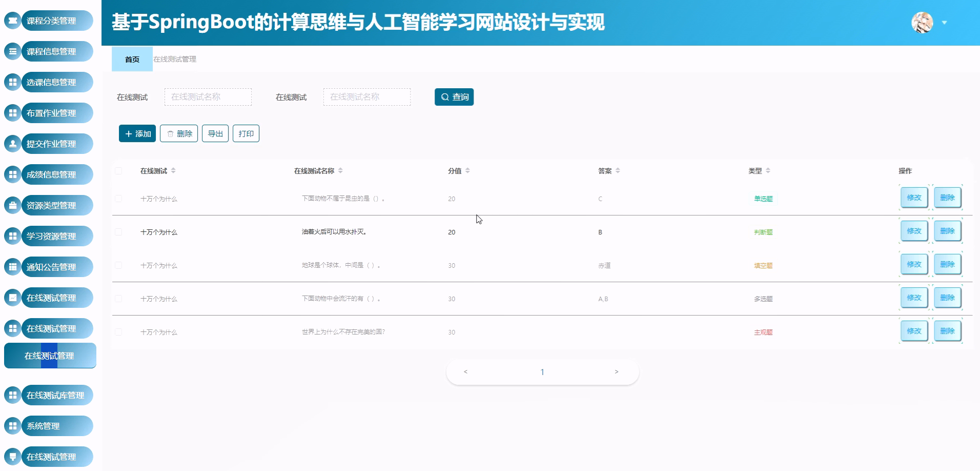This screenshot has width=980, height=471.
Task: Click 删除 for the 填空题 row
Action: point(947,264)
